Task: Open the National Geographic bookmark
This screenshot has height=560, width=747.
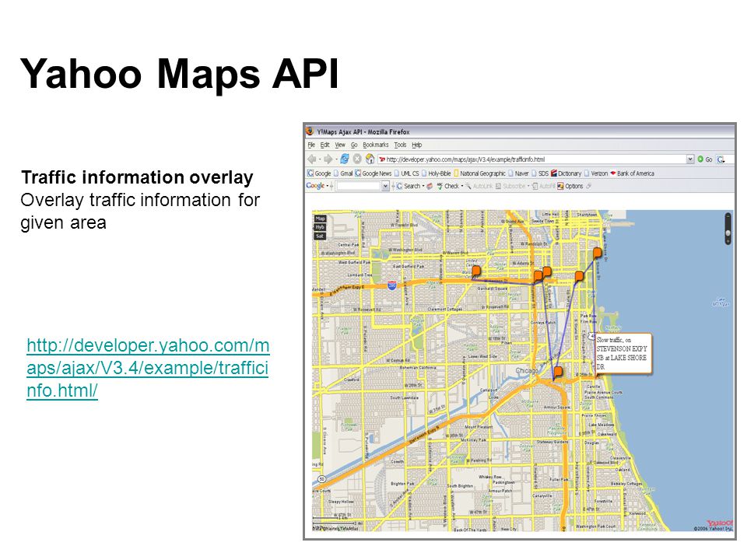Action: [479, 173]
